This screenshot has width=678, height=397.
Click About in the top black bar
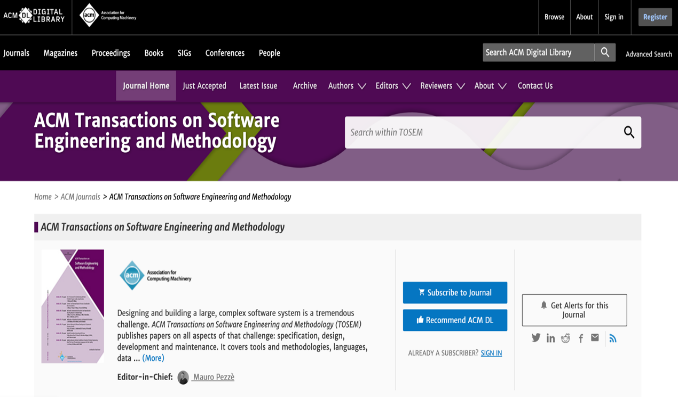pos(584,17)
